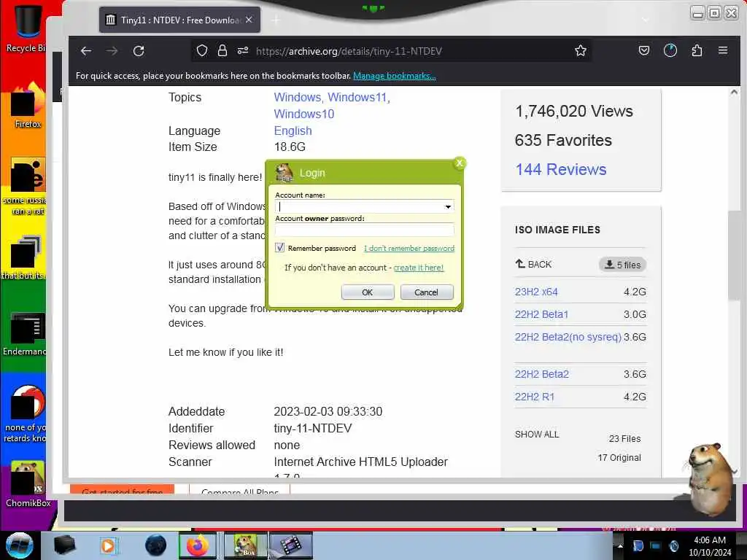Close the Login dialog with X
The width and height of the screenshot is (747, 560).
pos(460,163)
